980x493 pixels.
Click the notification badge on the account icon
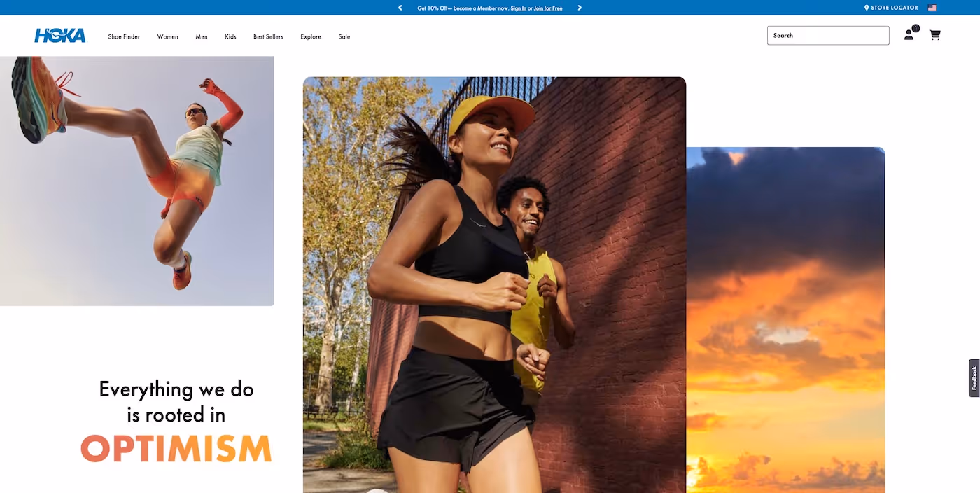pos(916,27)
